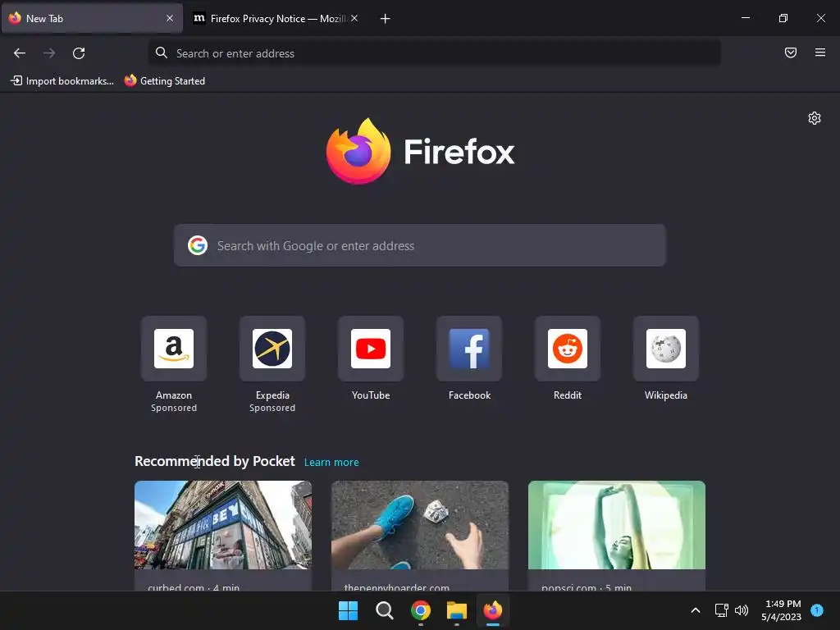
Task: Launch Google Chrome from taskbar
Action: coord(421,610)
